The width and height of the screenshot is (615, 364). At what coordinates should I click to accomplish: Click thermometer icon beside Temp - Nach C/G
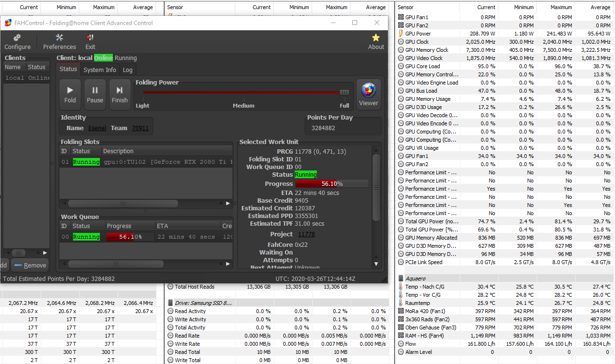point(401,287)
